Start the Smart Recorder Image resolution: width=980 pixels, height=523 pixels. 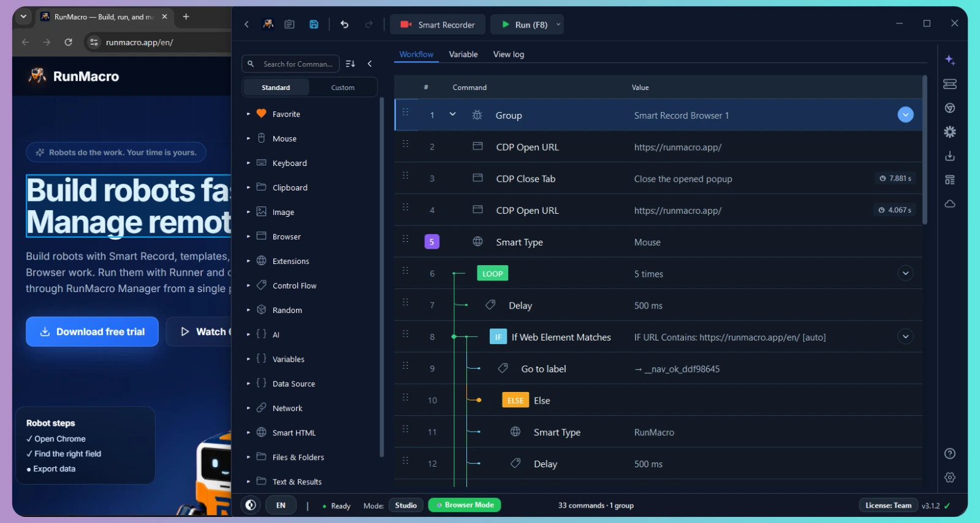[x=438, y=24]
